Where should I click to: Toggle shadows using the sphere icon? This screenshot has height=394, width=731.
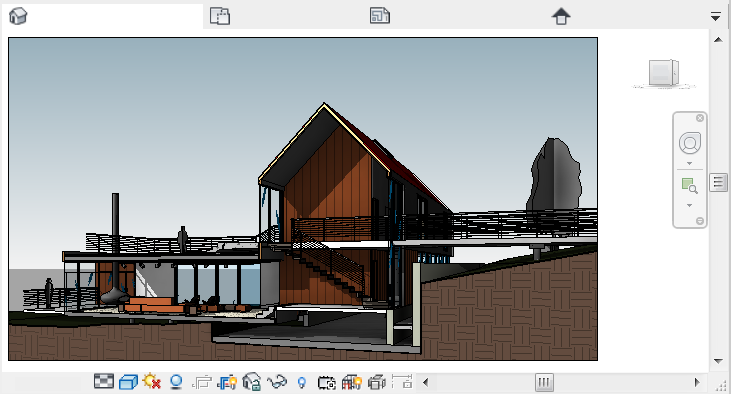coord(176,382)
